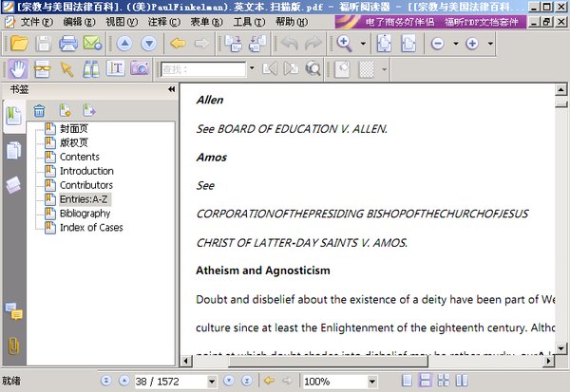Viewport: 570px width, 392px height.
Task: Go to previous page in status bar
Action: [x=123, y=381]
